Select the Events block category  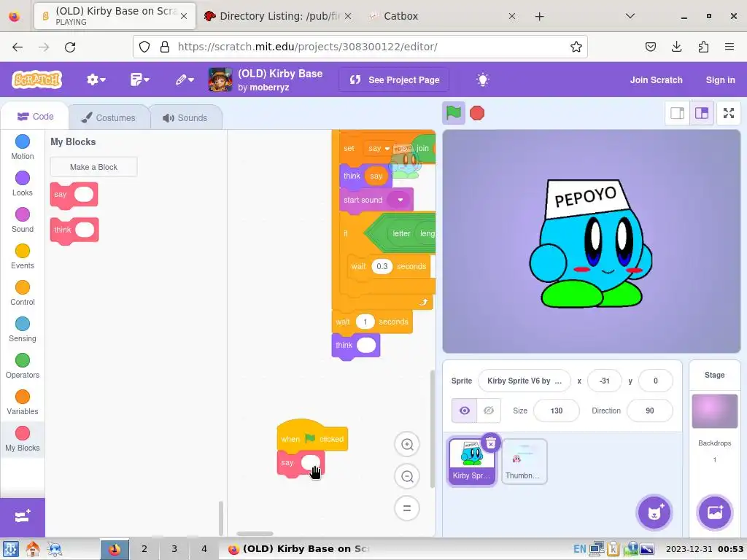coord(23,257)
